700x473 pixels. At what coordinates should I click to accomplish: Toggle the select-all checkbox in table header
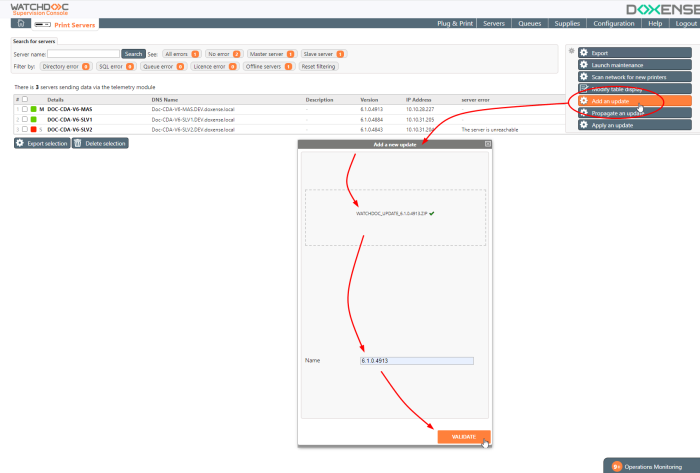[25, 100]
